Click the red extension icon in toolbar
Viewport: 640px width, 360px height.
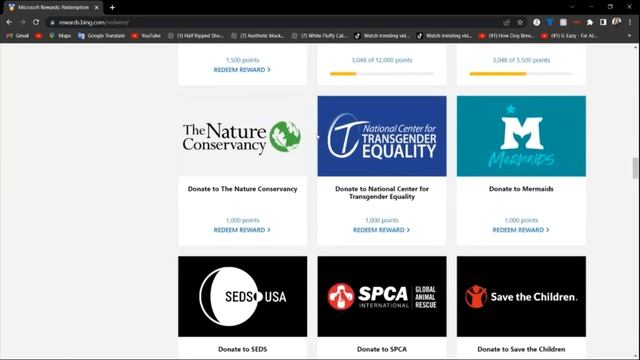[576, 22]
